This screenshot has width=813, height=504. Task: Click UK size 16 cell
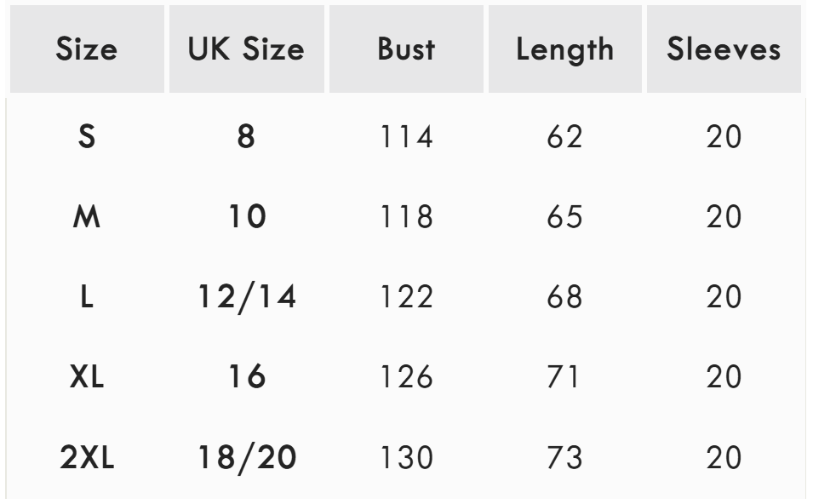click(x=246, y=378)
